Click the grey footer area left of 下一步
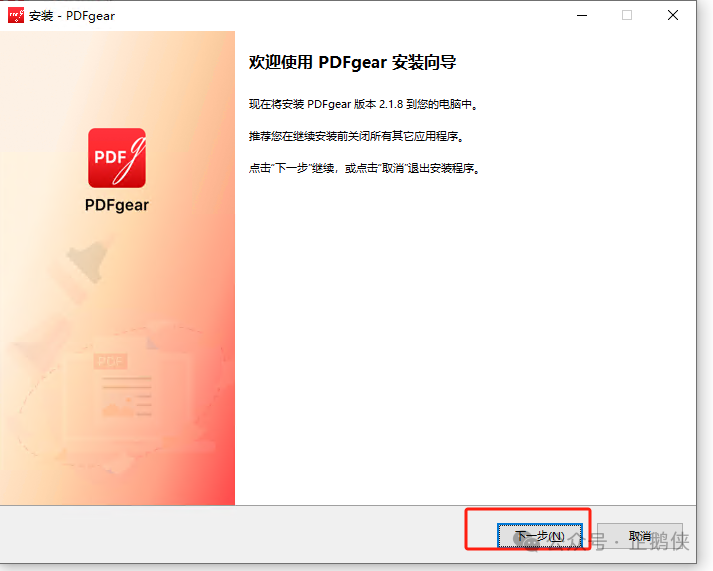The image size is (713, 571). click(230, 536)
